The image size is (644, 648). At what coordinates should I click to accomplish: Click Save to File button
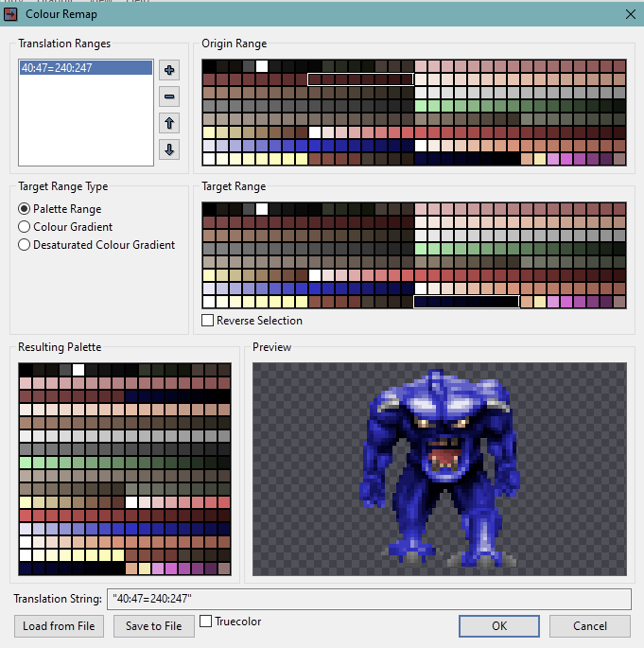pos(153,626)
